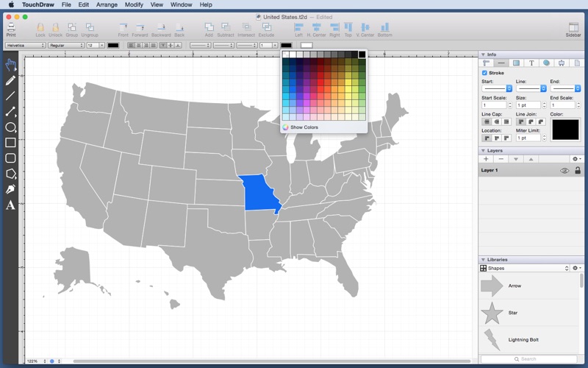Click the large Color well in Info

click(565, 130)
